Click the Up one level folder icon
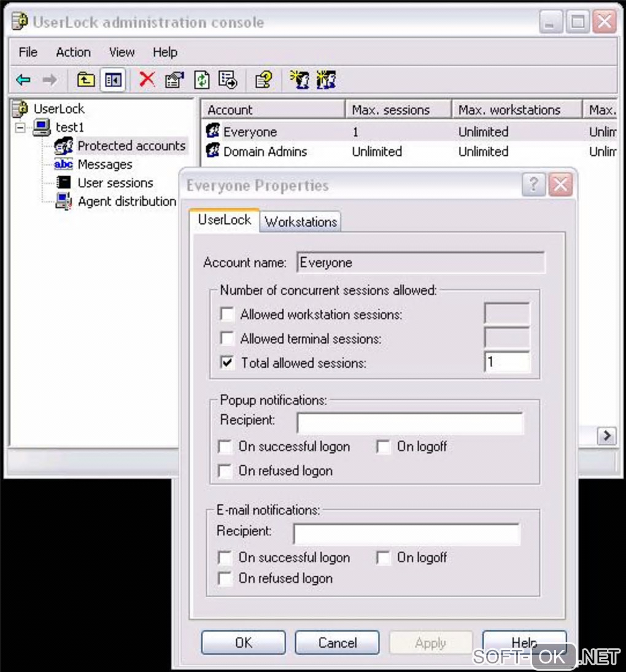 click(x=86, y=80)
